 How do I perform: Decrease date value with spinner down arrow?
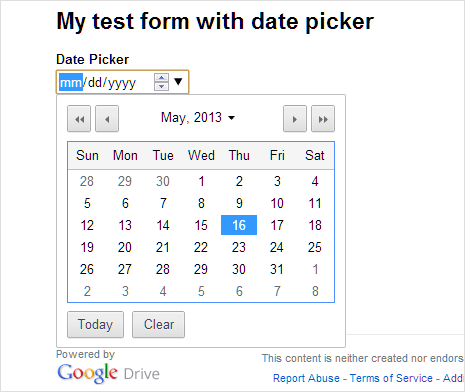[161, 86]
